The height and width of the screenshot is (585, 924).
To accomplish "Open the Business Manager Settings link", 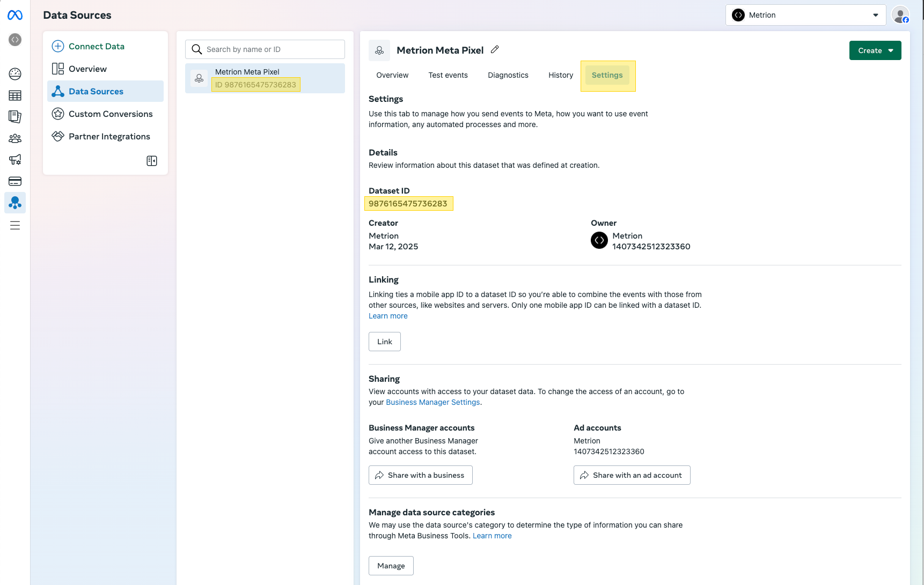I will 433,402.
